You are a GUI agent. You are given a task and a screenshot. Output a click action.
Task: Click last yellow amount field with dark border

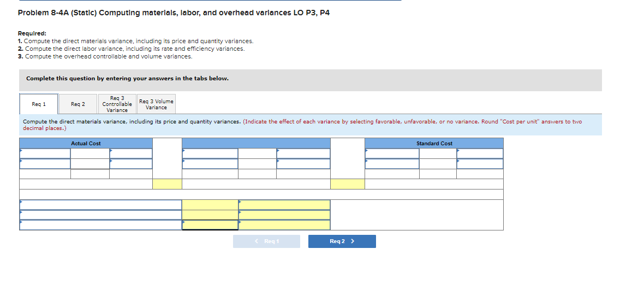(210, 225)
